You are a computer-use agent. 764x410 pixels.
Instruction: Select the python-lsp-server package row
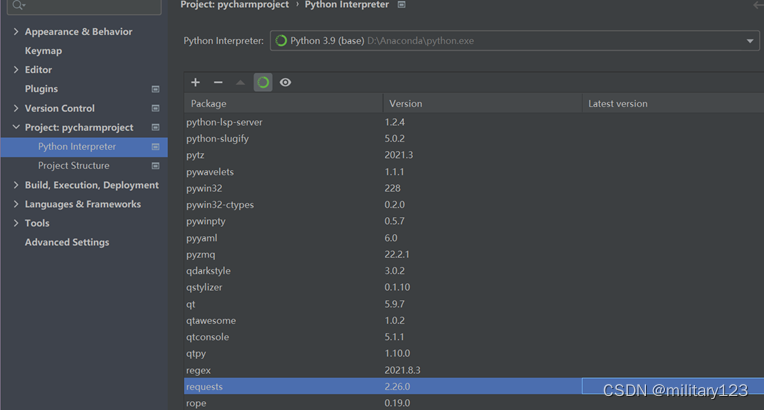click(x=474, y=122)
